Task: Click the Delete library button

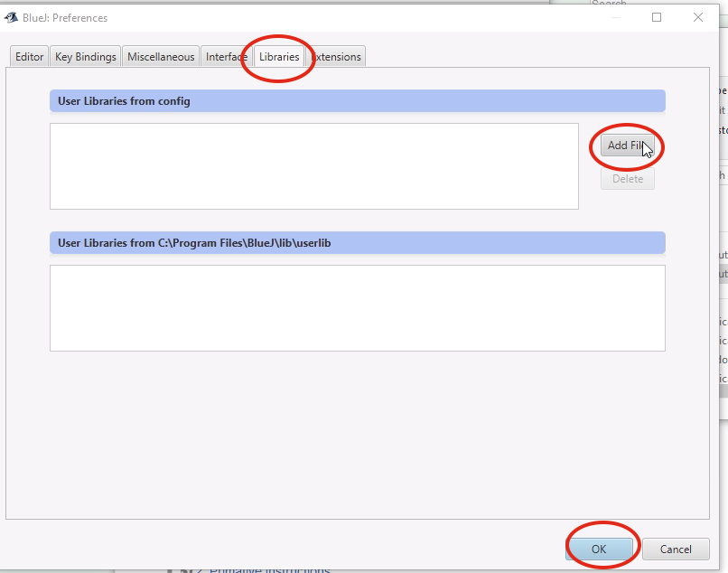Action: coord(628,179)
